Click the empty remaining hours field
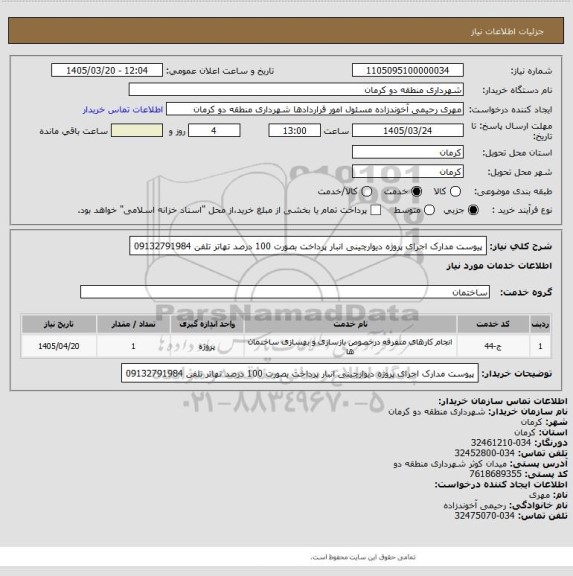 coord(137,130)
